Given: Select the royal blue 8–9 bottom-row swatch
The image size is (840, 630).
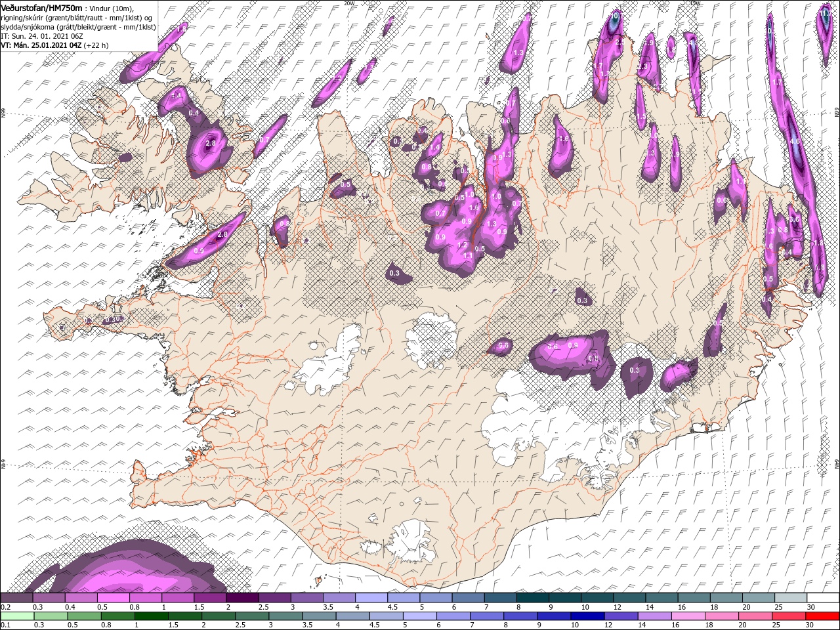Looking at the screenshot, I should [520, 616].
